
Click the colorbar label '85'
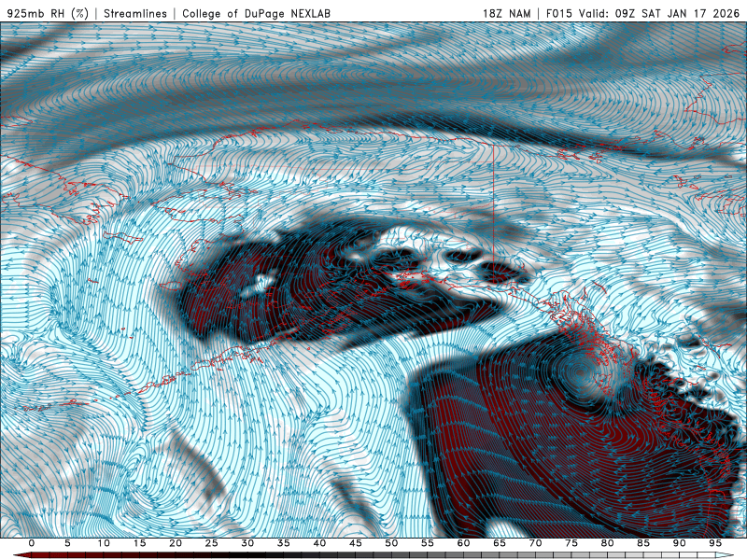pyautogui.click(x=643, y=543)
